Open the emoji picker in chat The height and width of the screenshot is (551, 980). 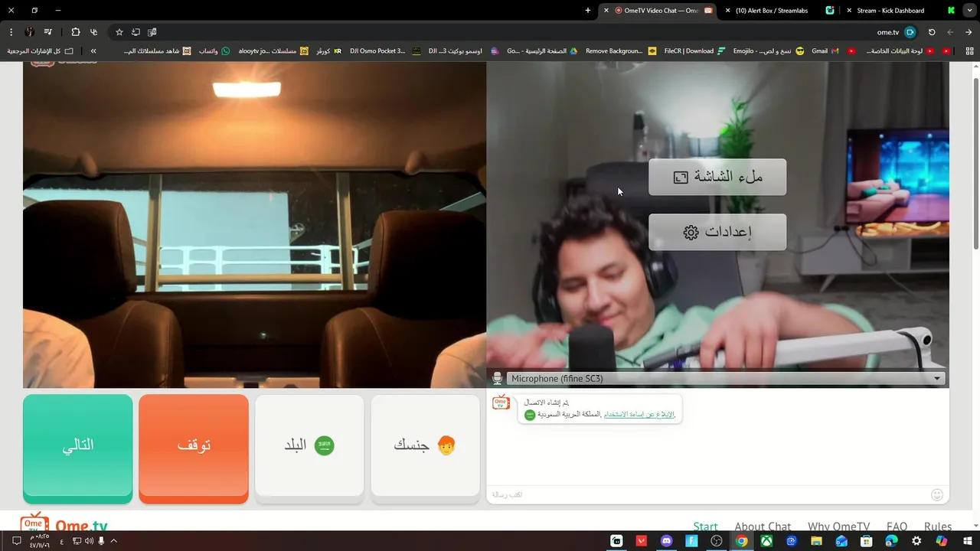(x=936, y=495)
